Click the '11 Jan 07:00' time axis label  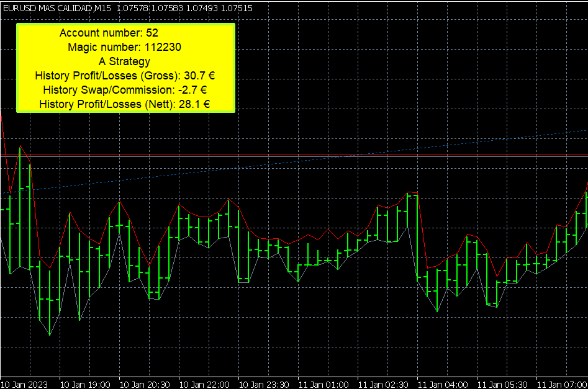[562, 385]
